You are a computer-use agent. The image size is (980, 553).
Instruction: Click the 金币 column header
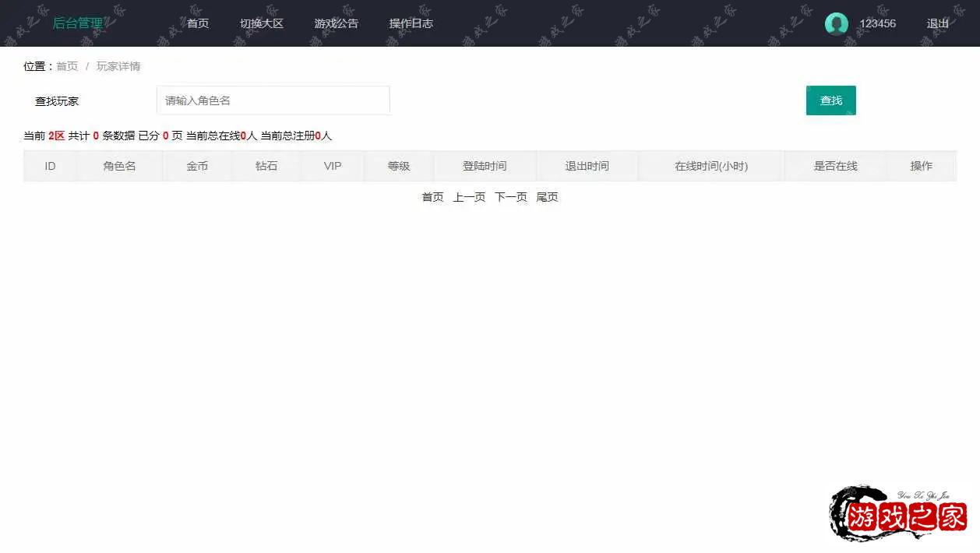tap(197, 166)
